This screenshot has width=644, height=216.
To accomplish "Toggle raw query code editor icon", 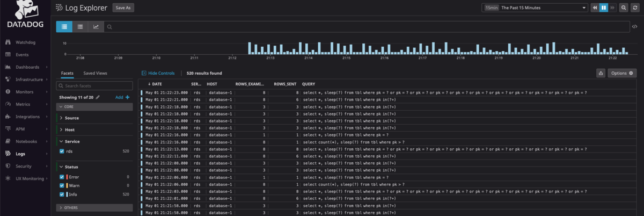I will tap(635, 26).
